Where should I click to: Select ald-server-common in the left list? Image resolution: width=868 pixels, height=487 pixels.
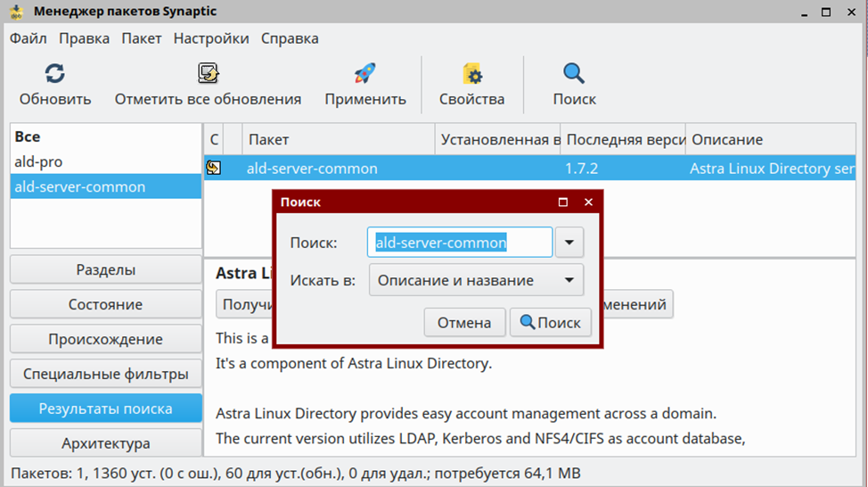point(106,186)
